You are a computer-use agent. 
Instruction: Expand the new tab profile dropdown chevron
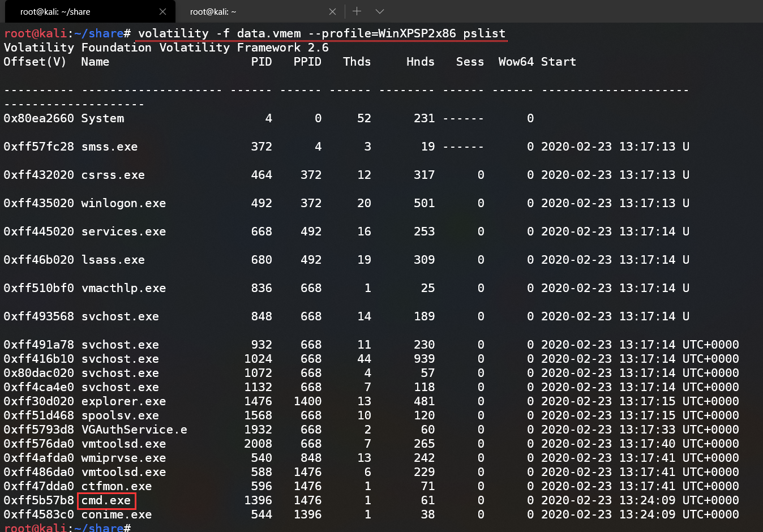coord(380,11)
